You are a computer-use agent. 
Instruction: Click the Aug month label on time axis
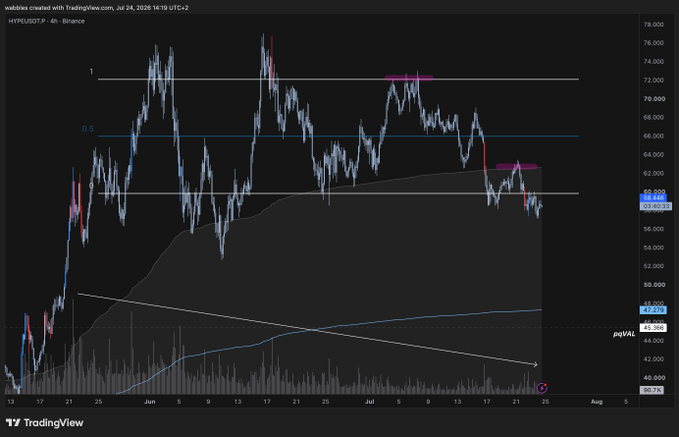[x=597, y=401]
